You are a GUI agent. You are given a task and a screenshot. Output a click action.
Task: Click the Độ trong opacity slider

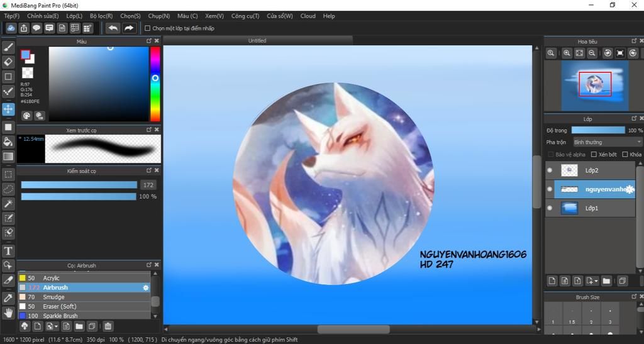point(598,130)
